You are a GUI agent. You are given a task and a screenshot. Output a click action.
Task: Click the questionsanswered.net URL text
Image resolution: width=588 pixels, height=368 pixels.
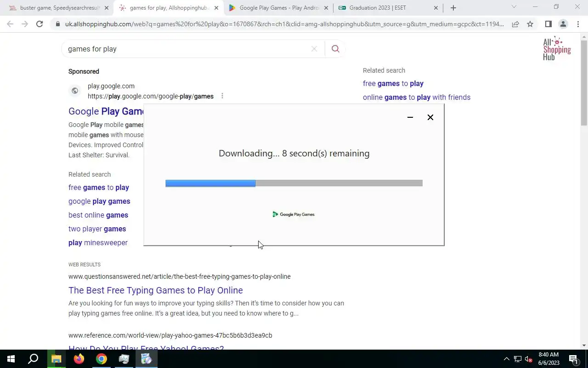click(180, 276)
